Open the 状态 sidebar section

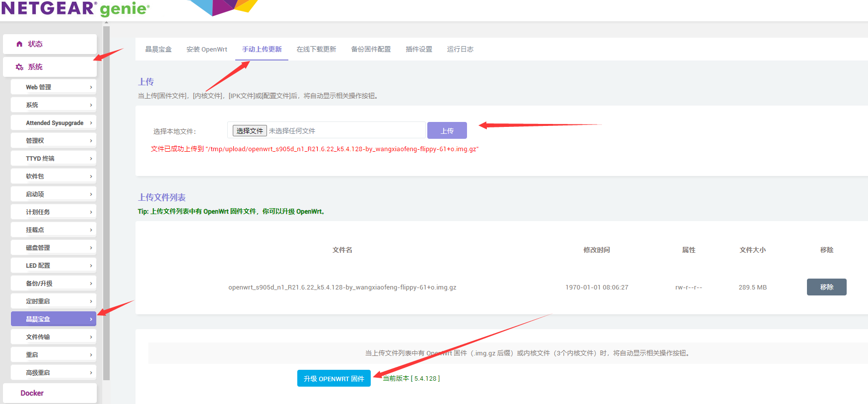[x=50, y=44]
